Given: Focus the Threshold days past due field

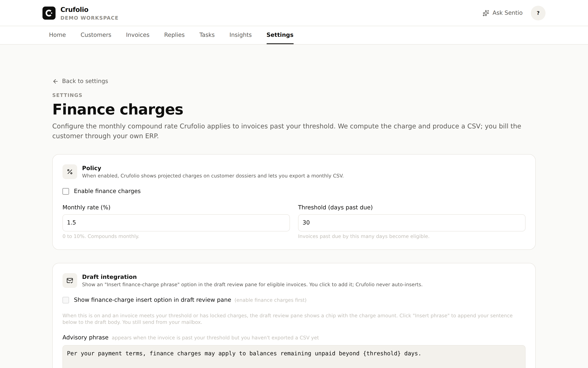Looking at the screenshot, I should tap(412, 223).
